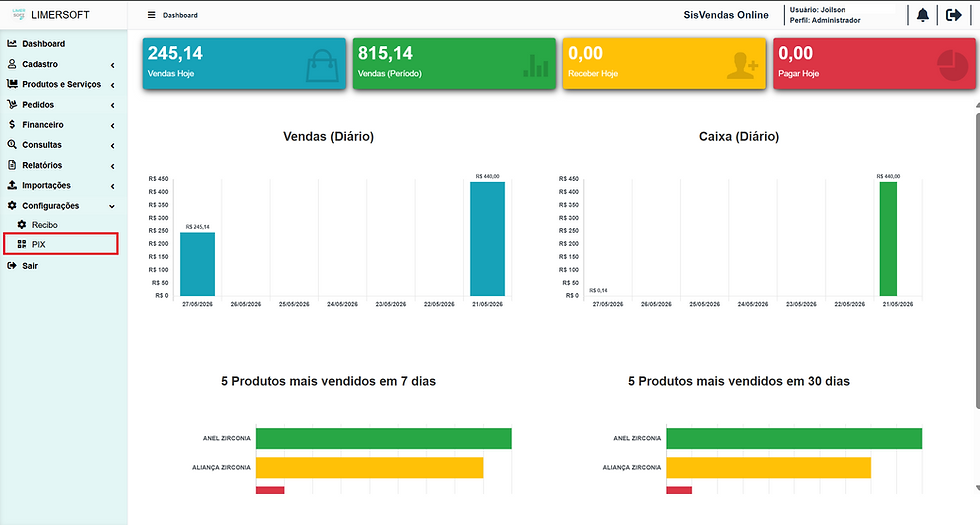Click the Caixa (Diário) chart title
Image resolution: width=980 pixels, height=525 pixels.
click(739, 136)
